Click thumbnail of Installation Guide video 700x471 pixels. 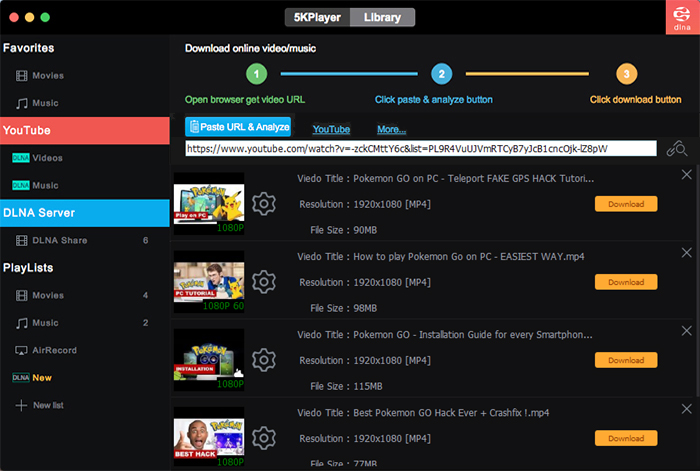pos(209,360)
